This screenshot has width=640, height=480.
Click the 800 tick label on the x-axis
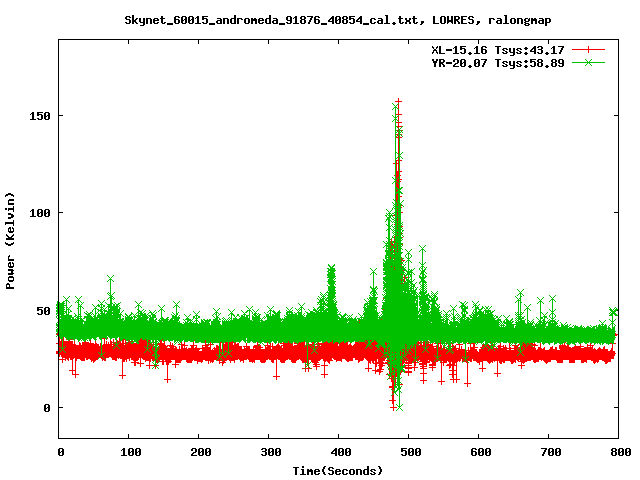coord(618,453)
